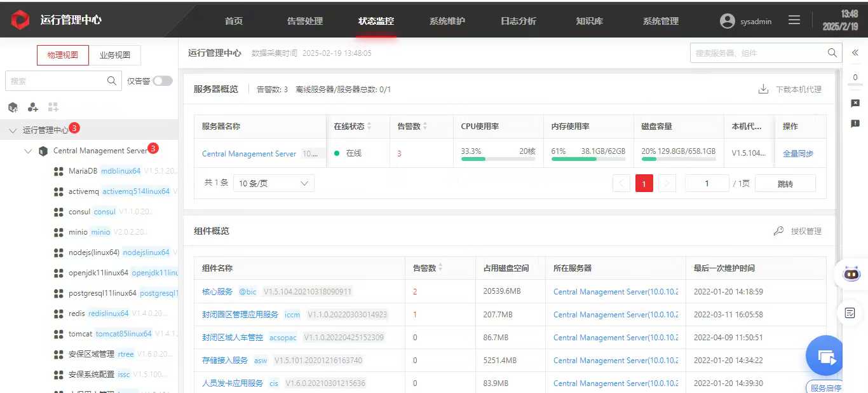Click the tomcat component grid icon
Screen dimensions: 868x393
pos(59,334)
